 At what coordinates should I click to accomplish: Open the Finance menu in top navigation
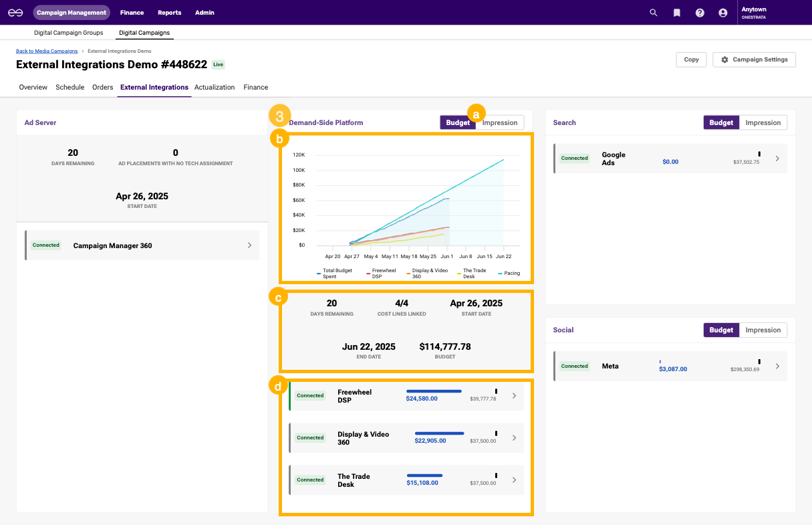coord(132,13)
